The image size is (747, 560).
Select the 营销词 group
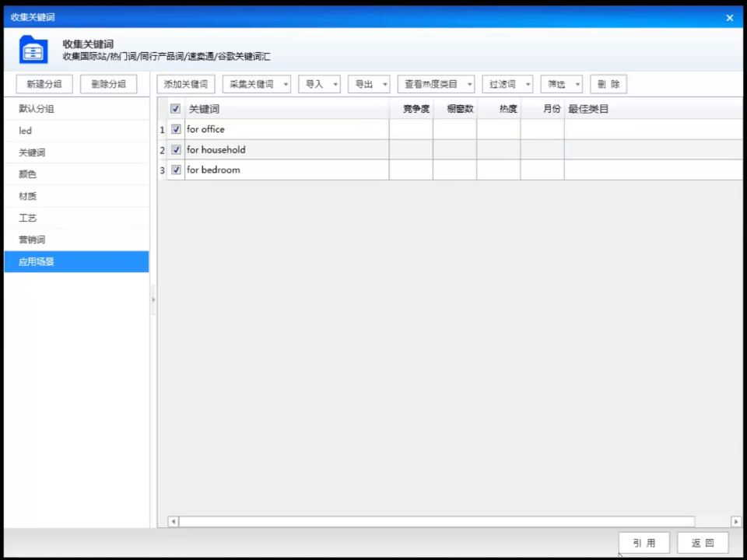(76, 240)
